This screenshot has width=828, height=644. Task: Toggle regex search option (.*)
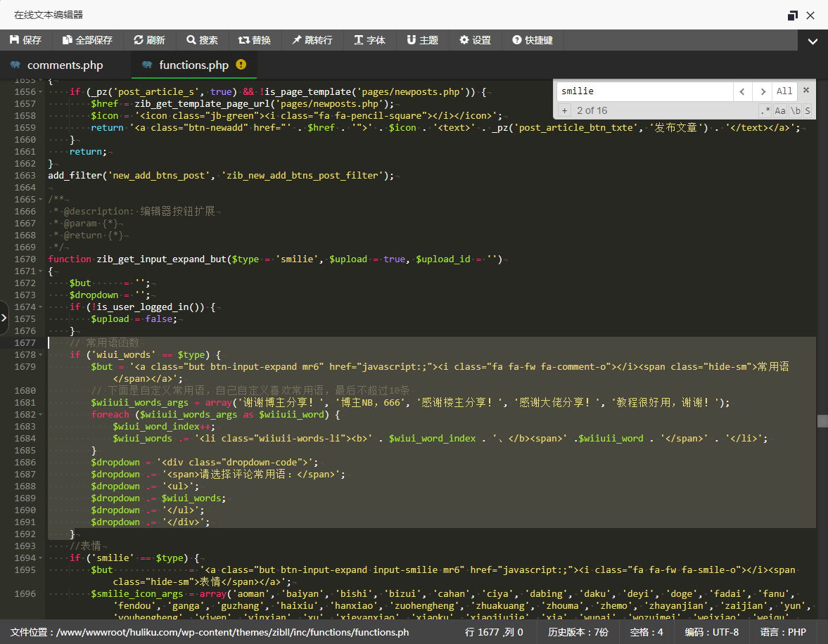tap(765, 110)
